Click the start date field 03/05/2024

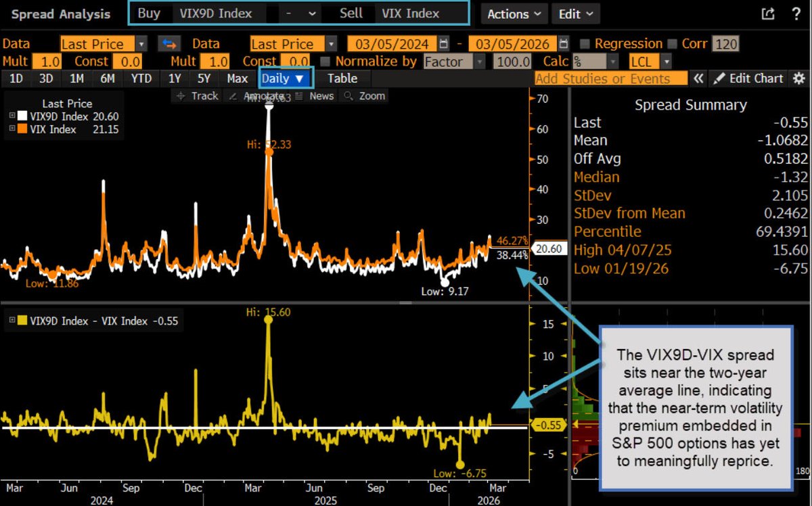392,44
